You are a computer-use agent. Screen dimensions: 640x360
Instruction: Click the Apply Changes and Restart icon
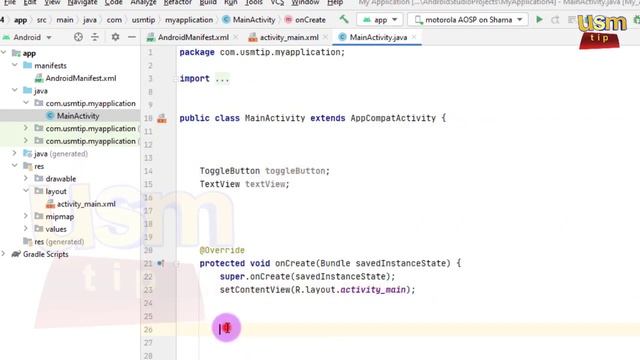point(555,20)
